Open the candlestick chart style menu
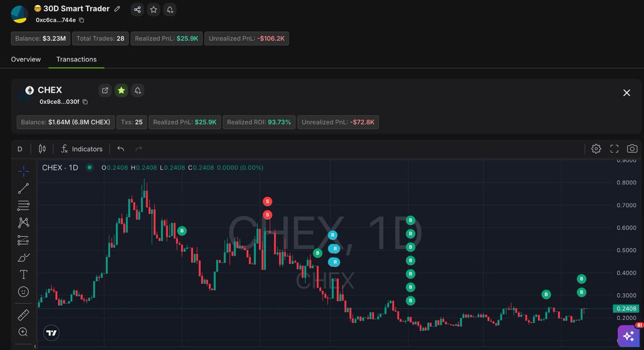Screen dimensions: 644x350 coord(42,149)
